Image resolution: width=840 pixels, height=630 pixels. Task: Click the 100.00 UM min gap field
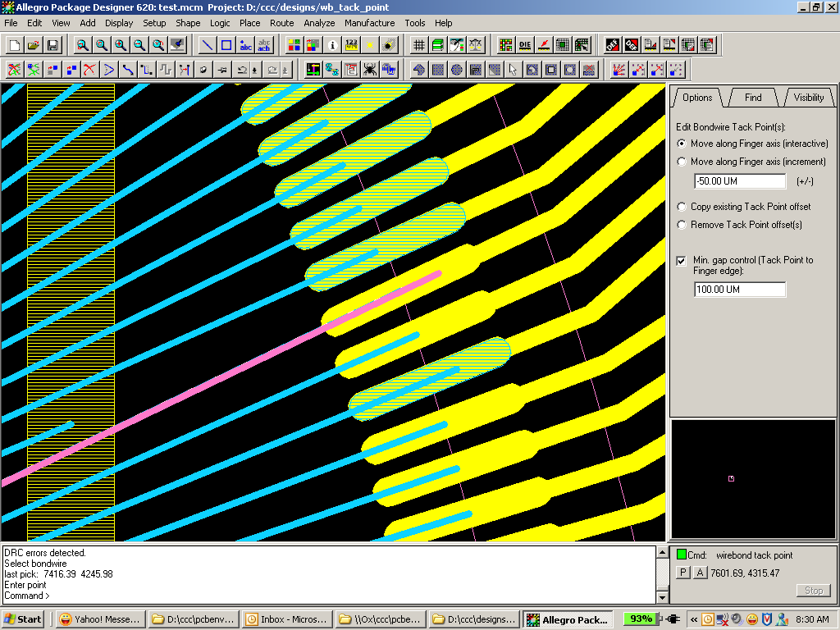[x=740, y=290]
